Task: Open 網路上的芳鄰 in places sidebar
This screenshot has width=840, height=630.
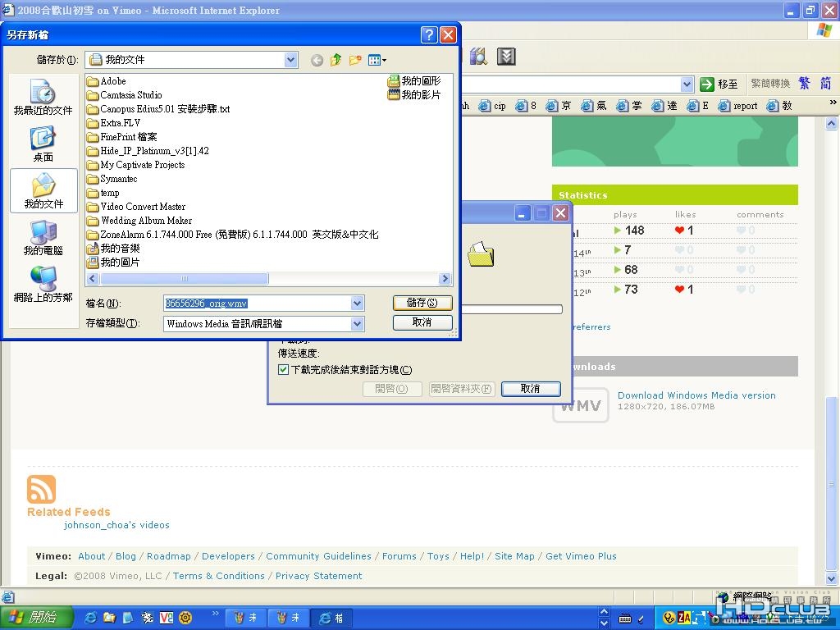Action: coord(43,285)
